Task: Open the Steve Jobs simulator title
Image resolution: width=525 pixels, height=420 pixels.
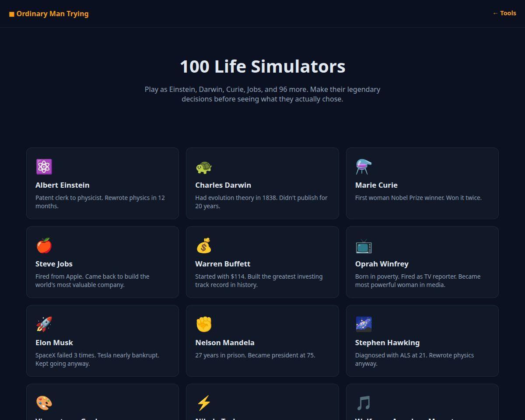Action: (x=54, y=264)
